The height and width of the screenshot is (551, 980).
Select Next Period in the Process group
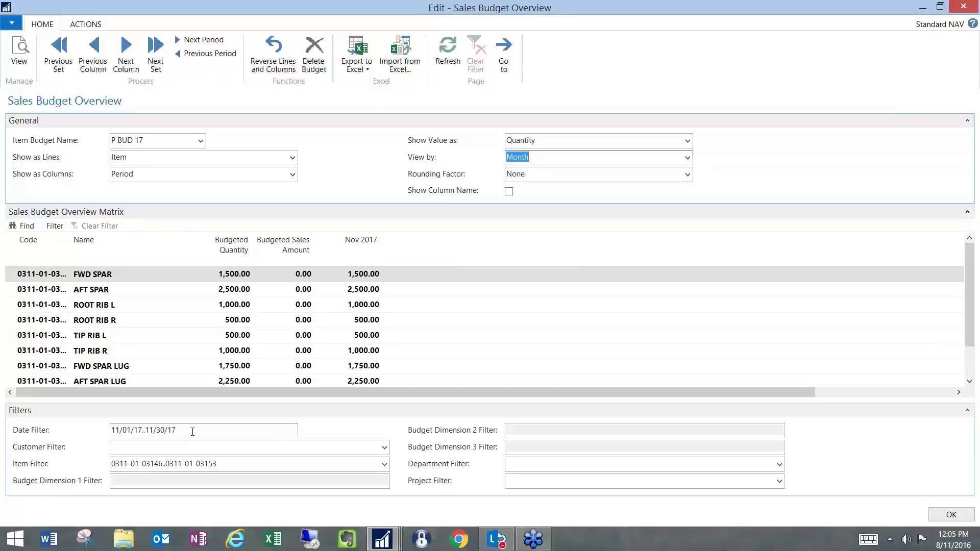203,39
